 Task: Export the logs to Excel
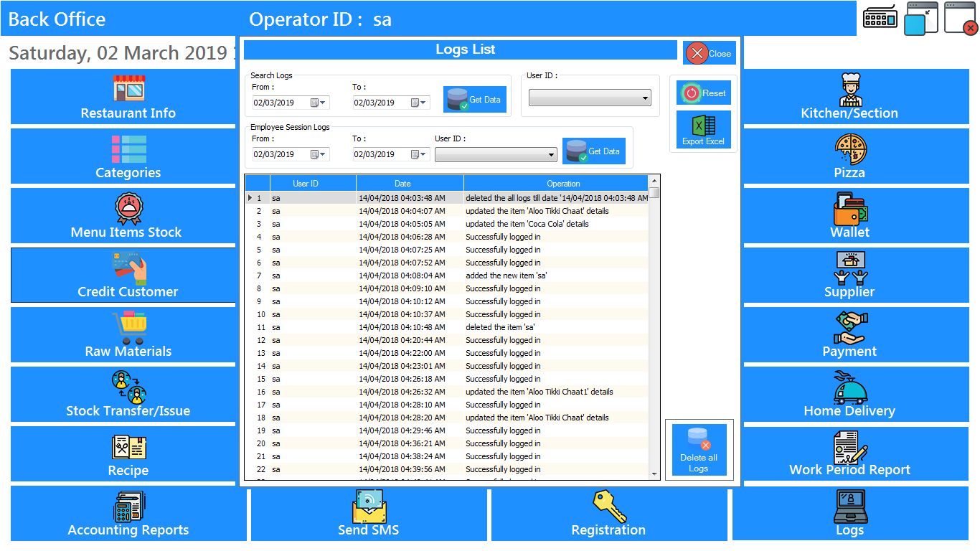point(703,130)
